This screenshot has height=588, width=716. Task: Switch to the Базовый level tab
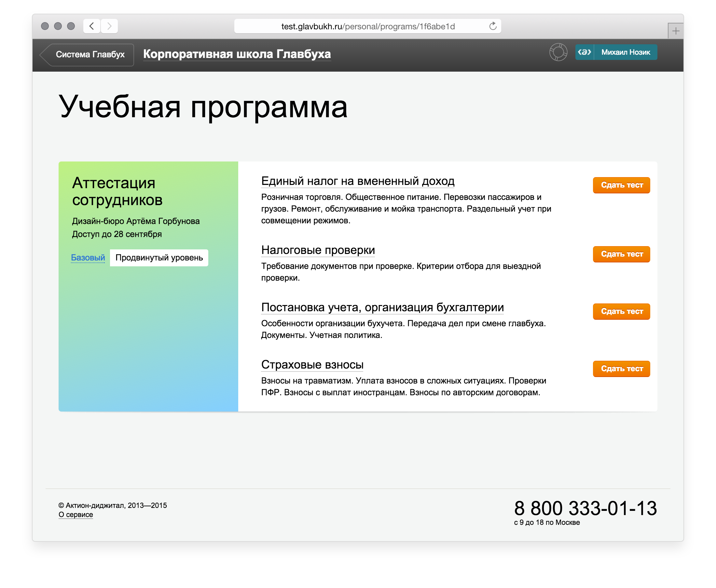88,258
